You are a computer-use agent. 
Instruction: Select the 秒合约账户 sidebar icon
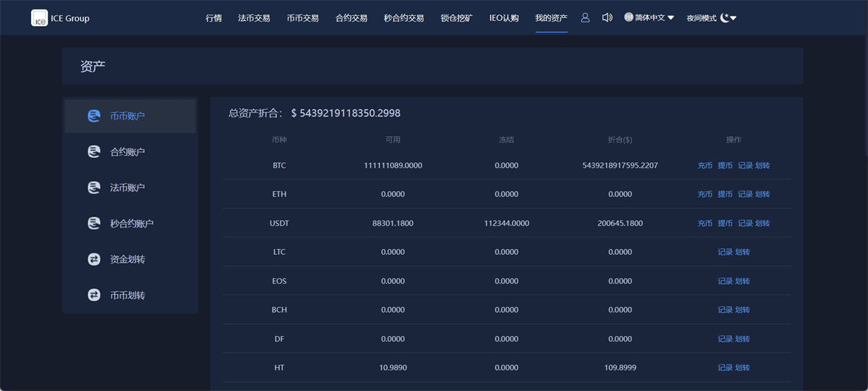tap(94, 224)
